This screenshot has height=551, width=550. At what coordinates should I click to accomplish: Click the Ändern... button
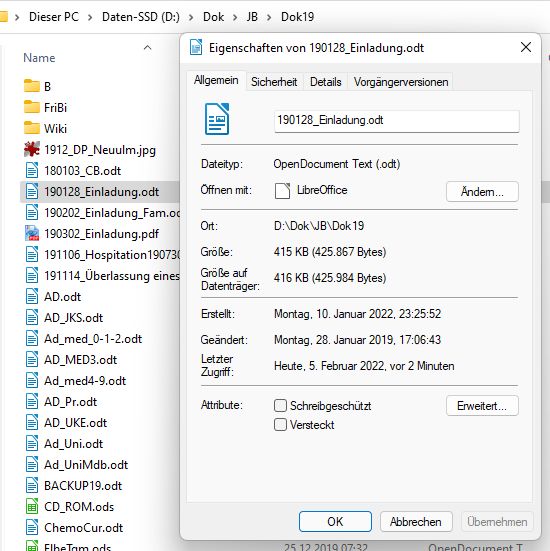click(x=482, y=192)
